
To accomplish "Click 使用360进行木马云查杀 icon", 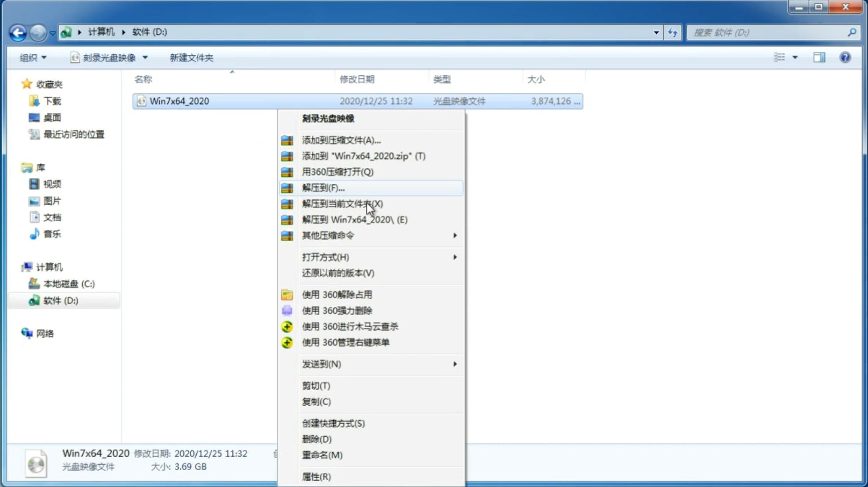I will [x=287, y=326].
